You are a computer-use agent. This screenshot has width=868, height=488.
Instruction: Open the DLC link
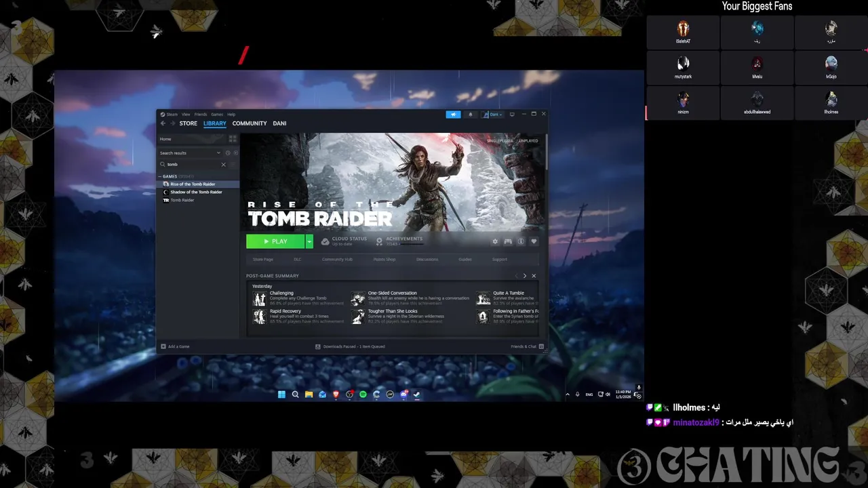click(298, 260)
